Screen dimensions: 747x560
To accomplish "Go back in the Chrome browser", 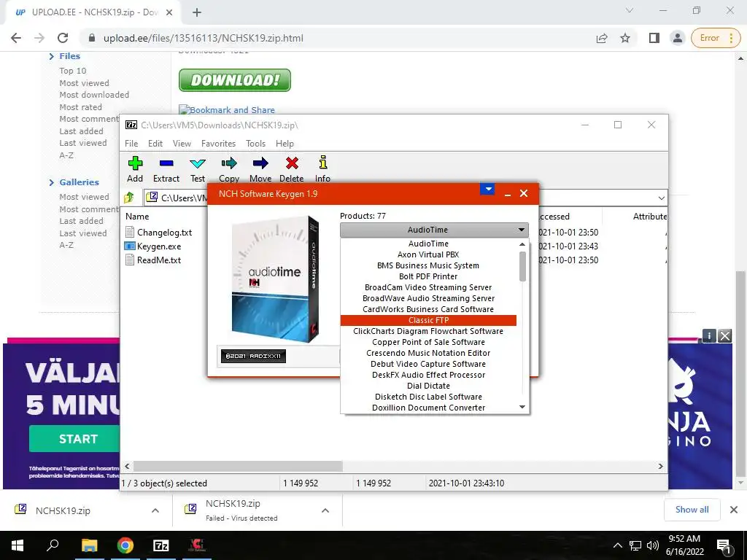I will [x=16, y=38].
